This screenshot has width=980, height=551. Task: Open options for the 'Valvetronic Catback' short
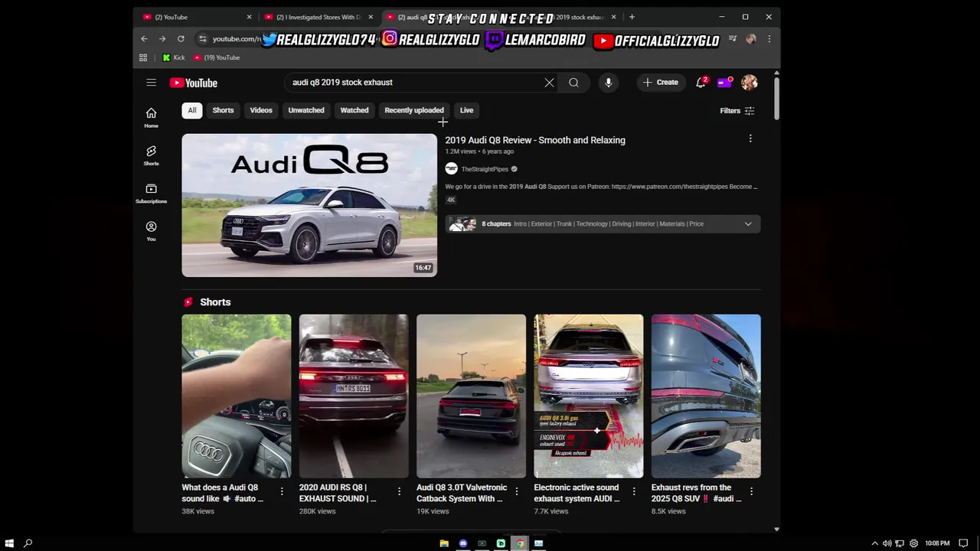coord(517,492)
